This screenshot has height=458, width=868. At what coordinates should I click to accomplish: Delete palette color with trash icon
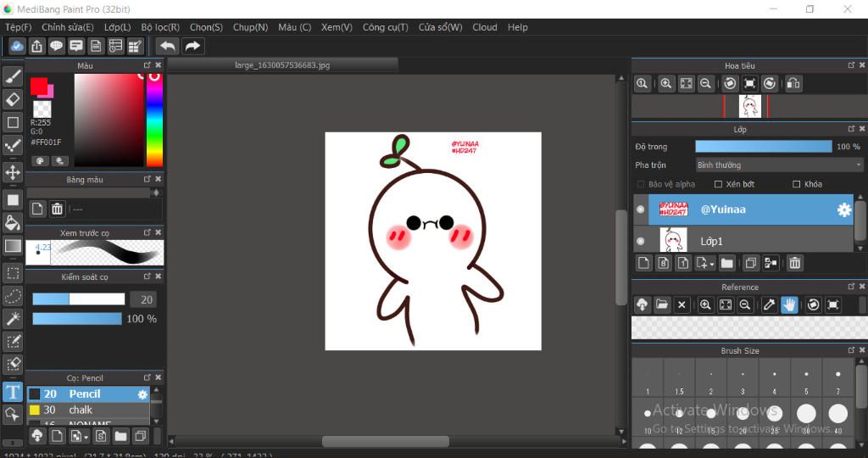(57, 209)
